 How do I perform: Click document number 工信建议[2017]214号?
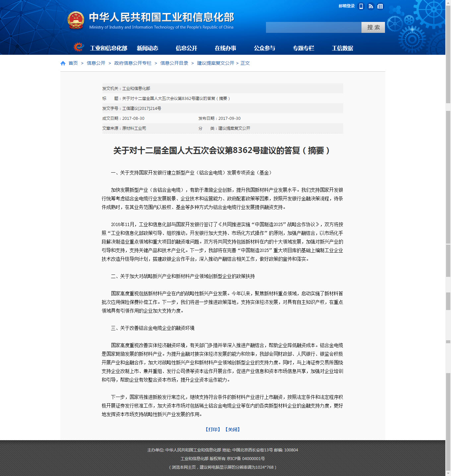[142, 109]
